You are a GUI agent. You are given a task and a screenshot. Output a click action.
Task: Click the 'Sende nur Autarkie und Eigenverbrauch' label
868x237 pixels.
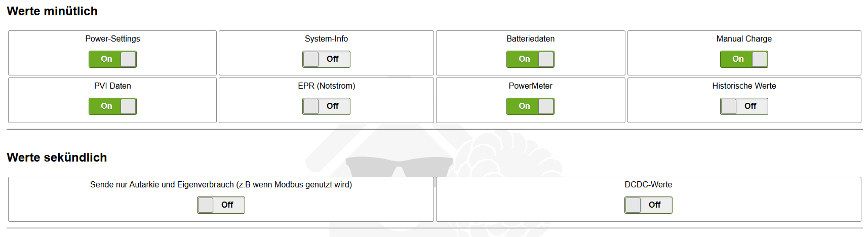(x=221, y=185)
